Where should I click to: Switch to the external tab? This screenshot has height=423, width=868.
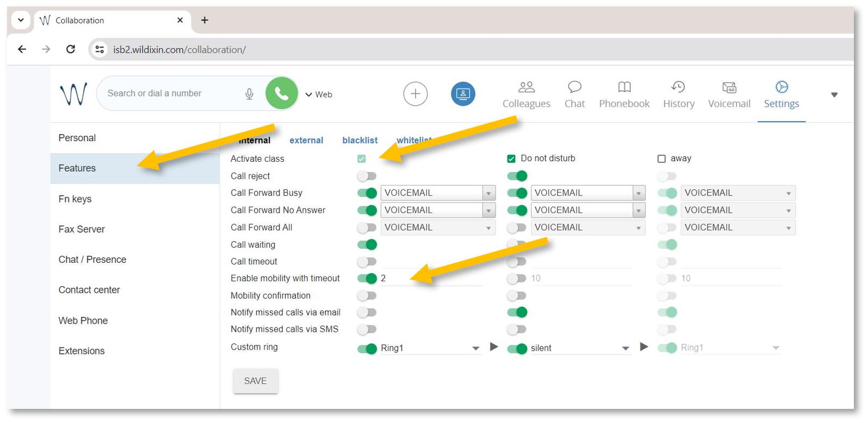tap(306, 141)
